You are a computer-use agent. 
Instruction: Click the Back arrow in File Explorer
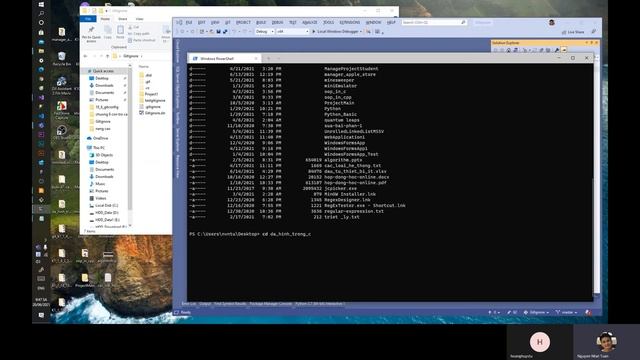tap(85, 56)
